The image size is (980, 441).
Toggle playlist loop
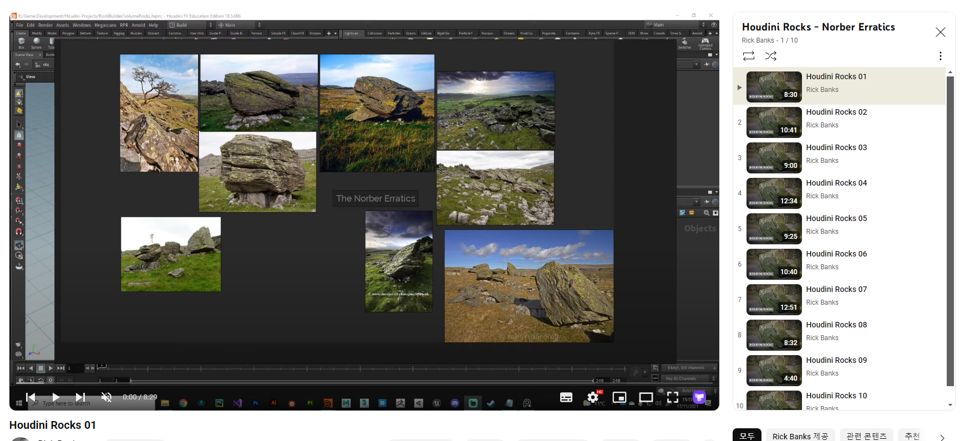click(749, 56)
